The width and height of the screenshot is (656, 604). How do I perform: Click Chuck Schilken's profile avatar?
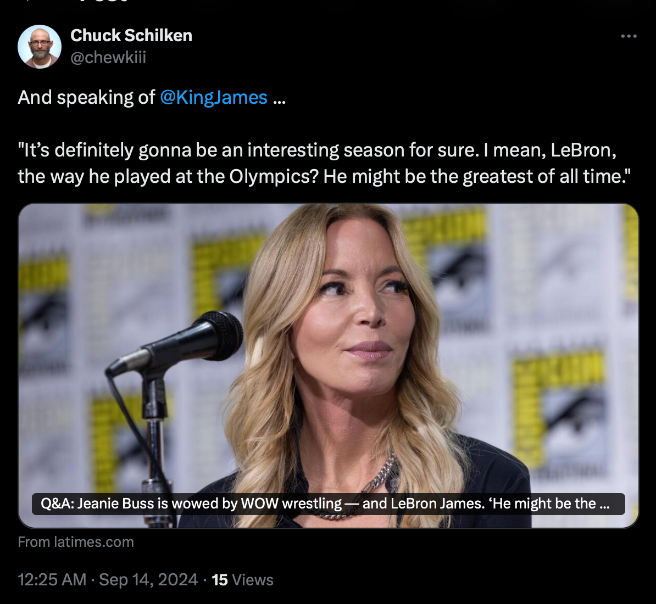pyautogui.click(x=39, y=46)
